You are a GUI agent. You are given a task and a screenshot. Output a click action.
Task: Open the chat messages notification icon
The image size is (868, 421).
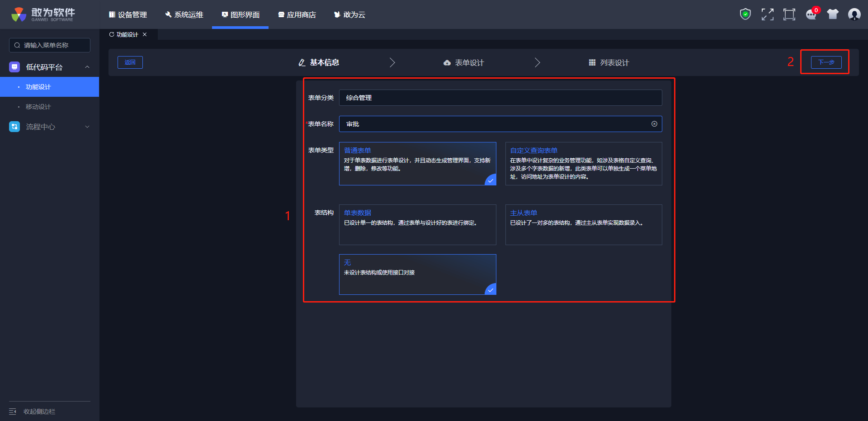point(811,14)
